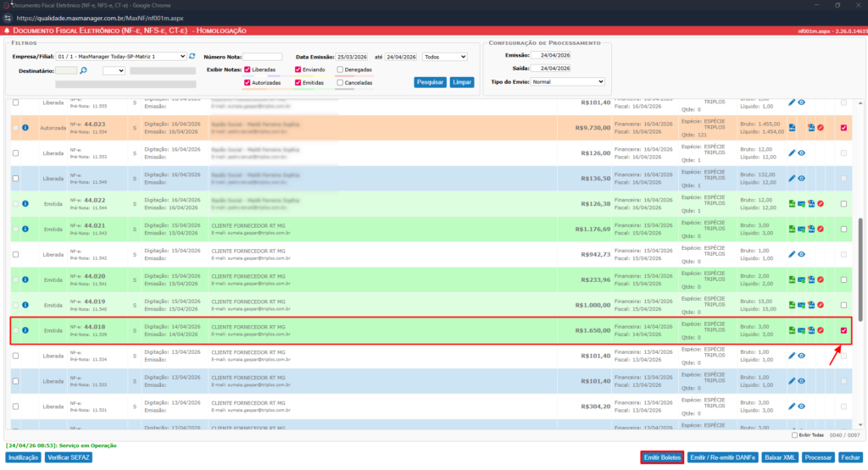This screenshot has width=868, height=470.
Task: Click the eye view icon for Pré-Nota 11.549
Action: [x=801, y=179]
